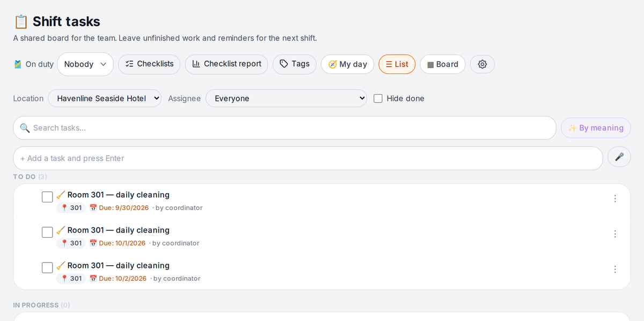The width and height of the screenshot is (644, 321).
Task: Click the 301 location tag on the 10/2/2026 task
Action: click(71, 279)
